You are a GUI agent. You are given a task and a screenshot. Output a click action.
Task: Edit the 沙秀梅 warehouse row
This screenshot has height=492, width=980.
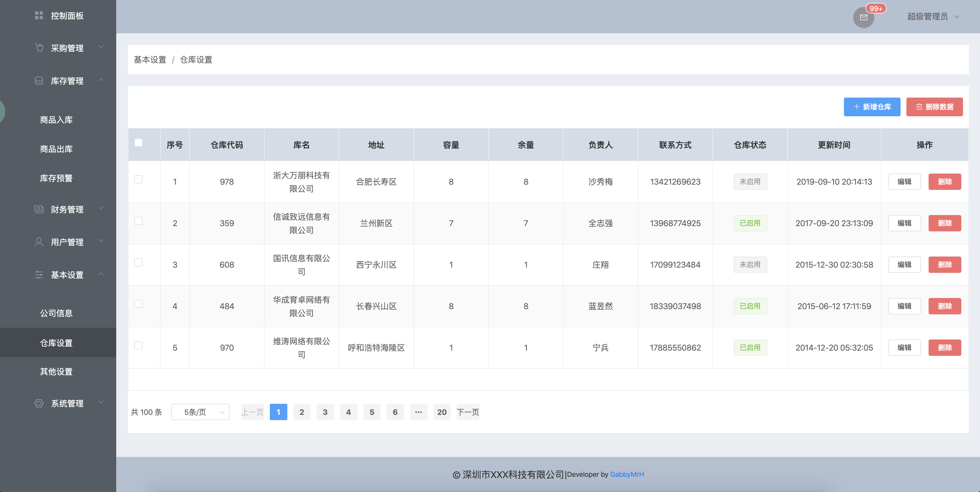904,181
